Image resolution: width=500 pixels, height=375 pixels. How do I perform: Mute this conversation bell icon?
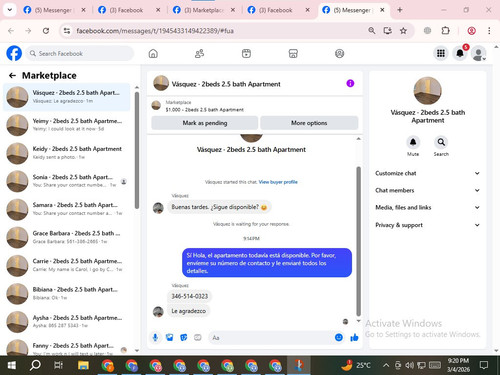pyautogui.click(x=413, y=142)
